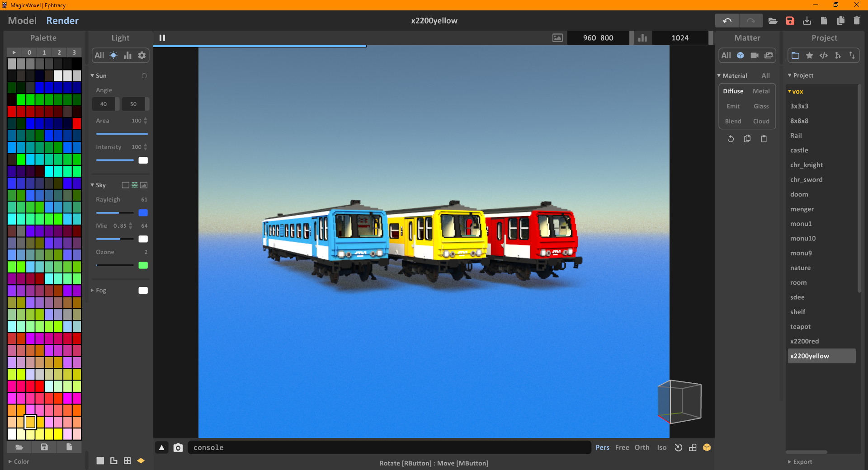Pause the rendering with the pause button
This screenshot has width=868, height=470.
[162, 38]
